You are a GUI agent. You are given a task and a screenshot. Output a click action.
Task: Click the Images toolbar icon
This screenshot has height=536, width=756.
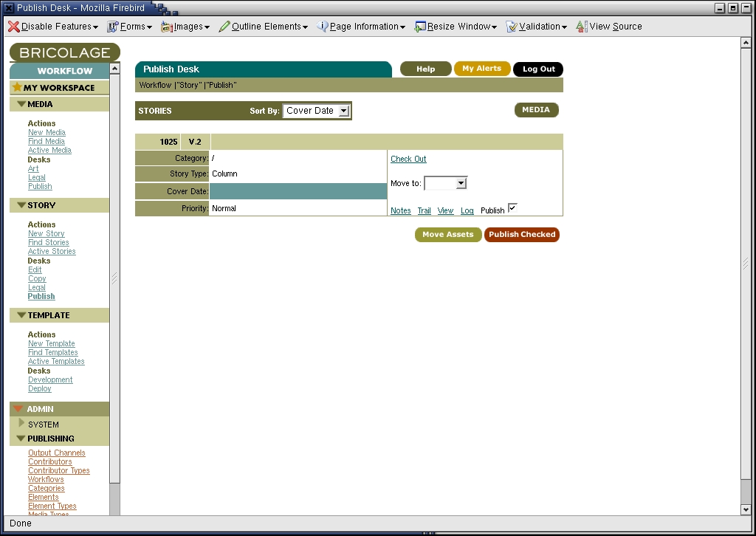pos(167,27)
